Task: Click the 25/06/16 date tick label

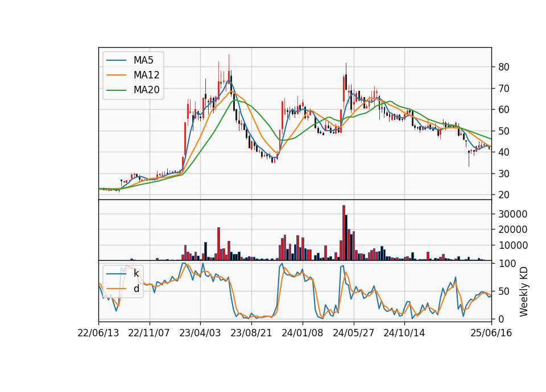Action: tap(491, 333)
